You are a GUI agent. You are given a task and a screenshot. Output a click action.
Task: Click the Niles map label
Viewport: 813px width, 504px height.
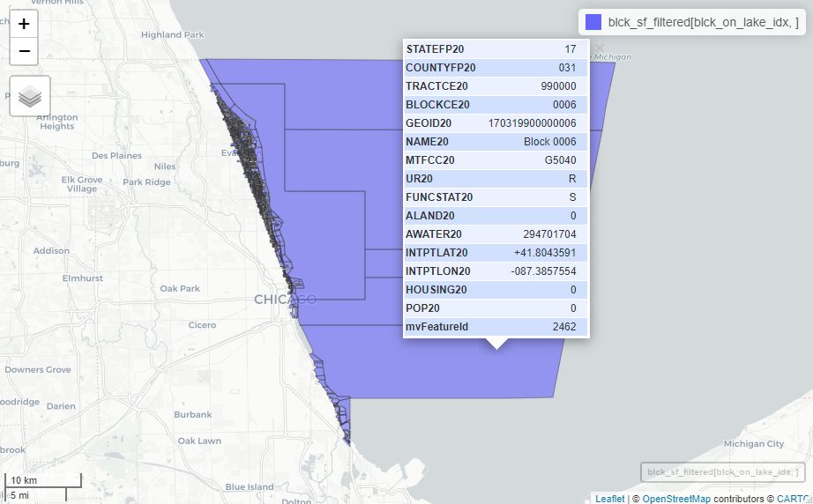point(165,167)
